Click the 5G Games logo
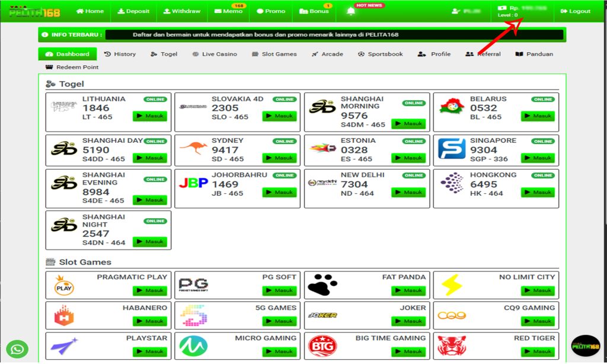Image resolution: width=607 pixels, height=364 pixels. pyautogui.click(x=193, y=315)
